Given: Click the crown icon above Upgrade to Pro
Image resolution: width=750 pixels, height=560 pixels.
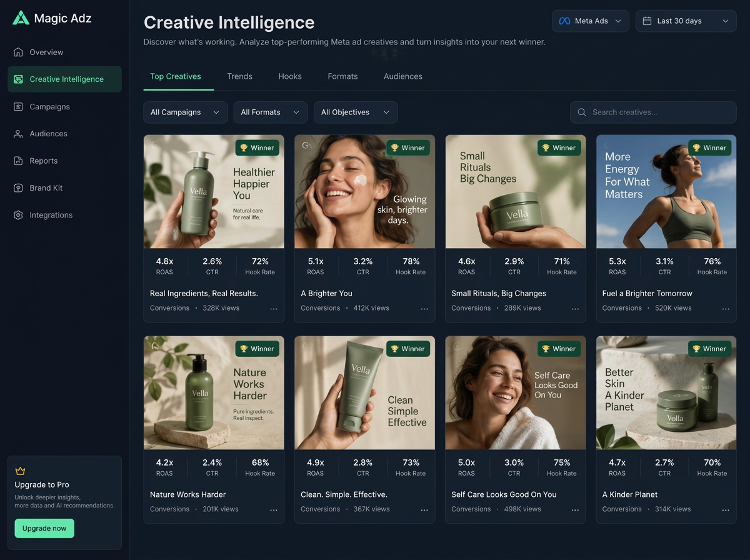Looking at the screenshot, I should [20, 471].
